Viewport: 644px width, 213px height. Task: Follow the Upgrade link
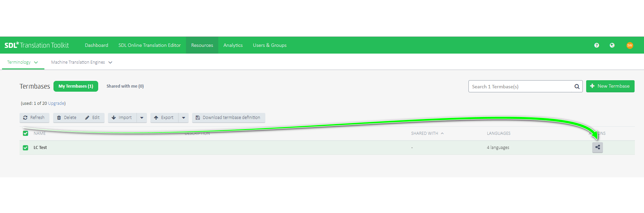tap(56, 103)
